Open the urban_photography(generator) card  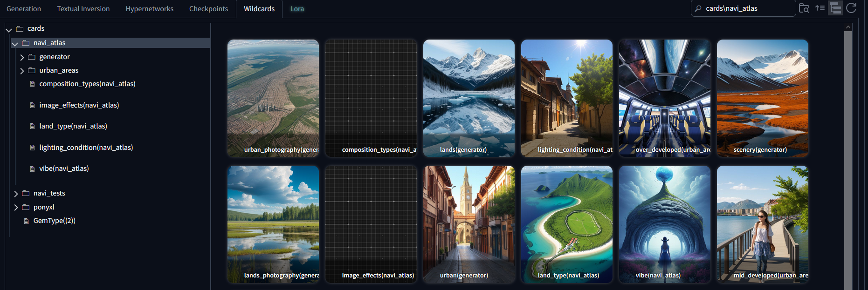273,98
